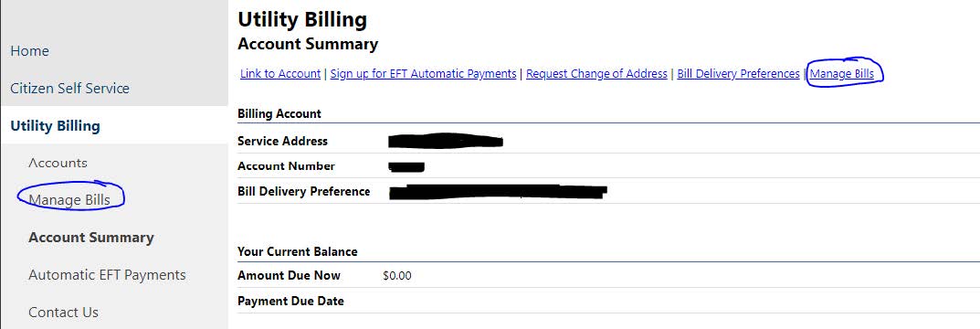Select Utility Billing in the sidebar menu

pos(55,126)
